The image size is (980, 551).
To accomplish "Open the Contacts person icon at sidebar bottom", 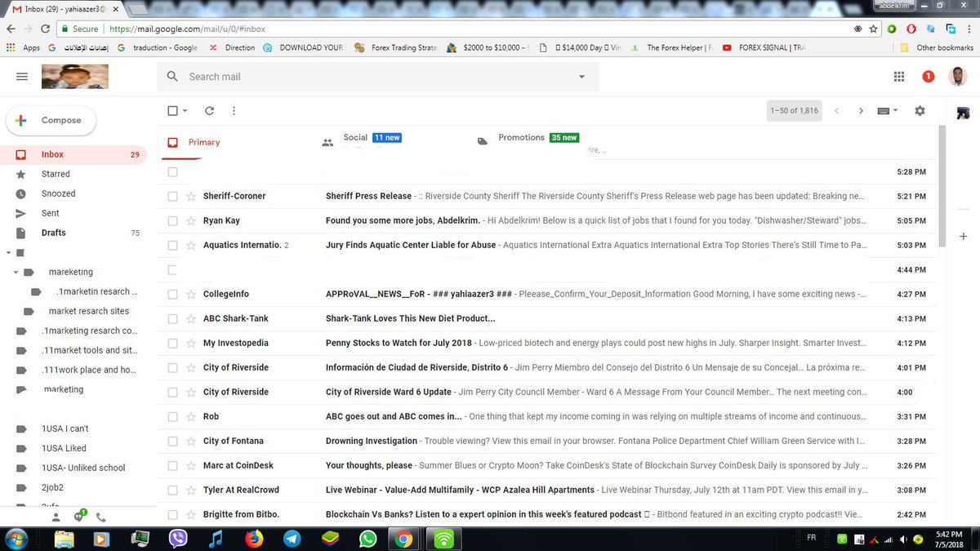I will tap(56, 518).
